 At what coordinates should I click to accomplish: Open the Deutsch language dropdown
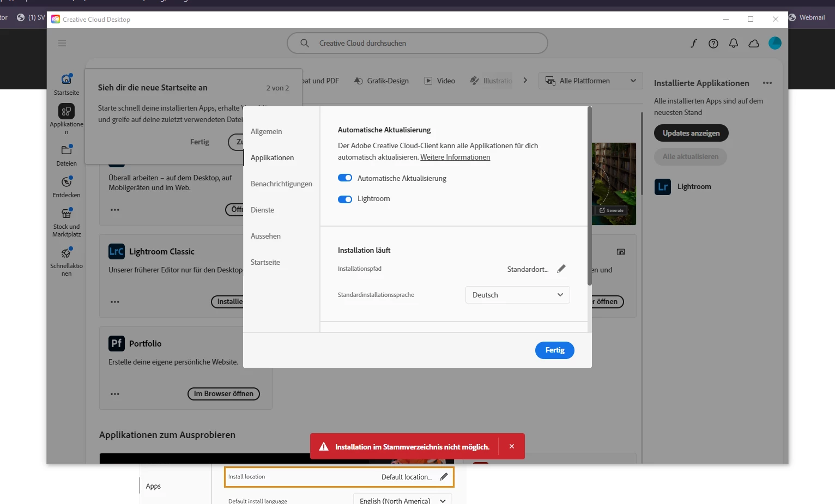click(517, 295)
